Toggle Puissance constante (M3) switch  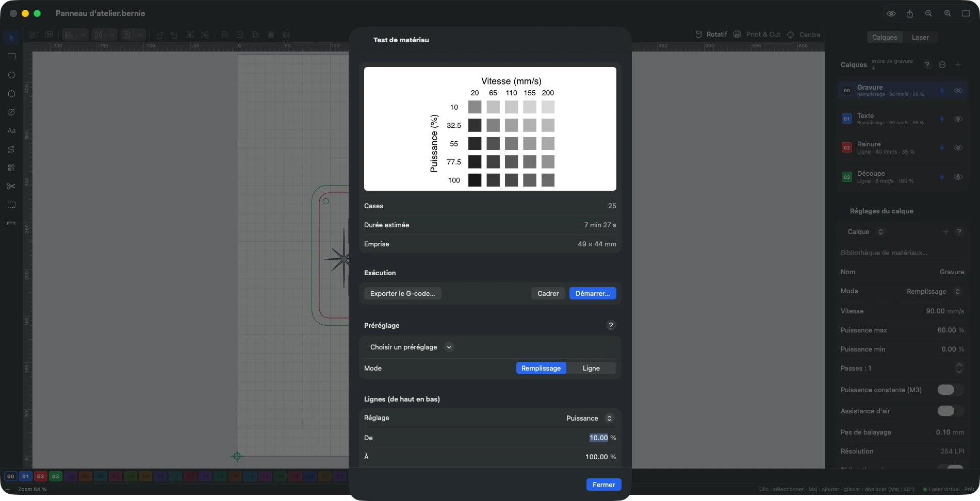point(950,390)
